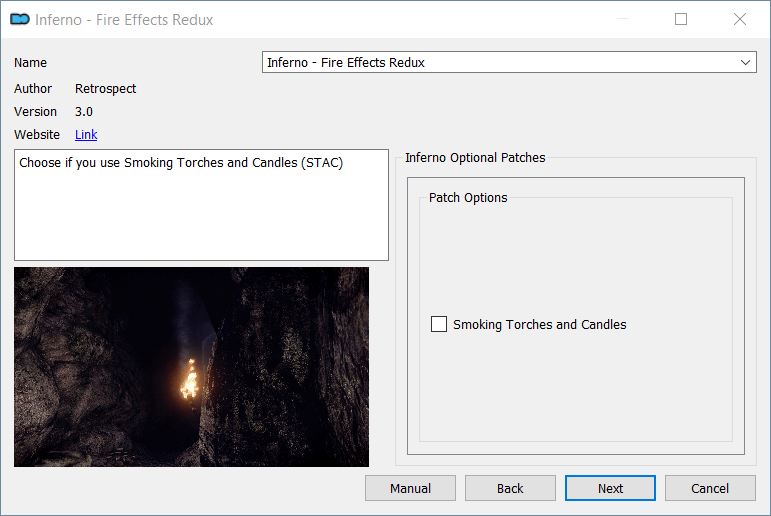Click the version value 3.0
Screen dimensions: 771x516
coord(84,112)
